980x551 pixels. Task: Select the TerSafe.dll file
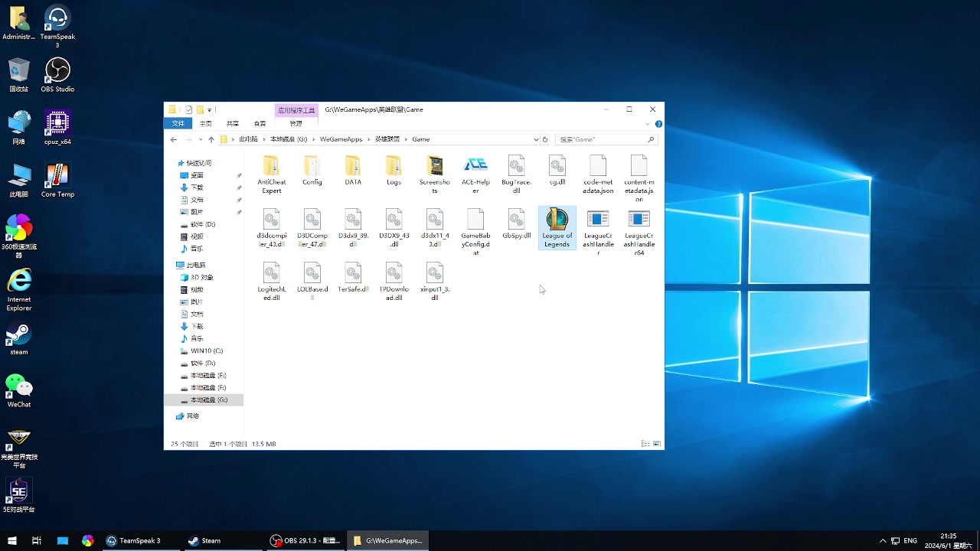click(x=353, y=278)
